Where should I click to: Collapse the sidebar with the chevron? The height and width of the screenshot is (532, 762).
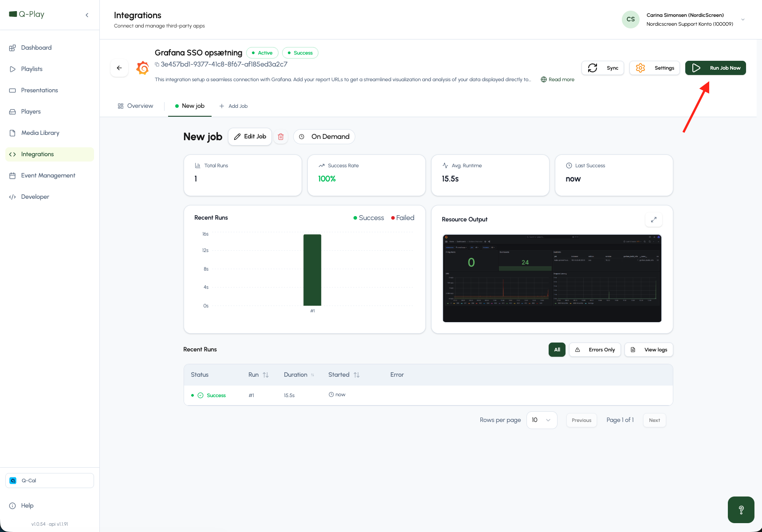[87, 15]
